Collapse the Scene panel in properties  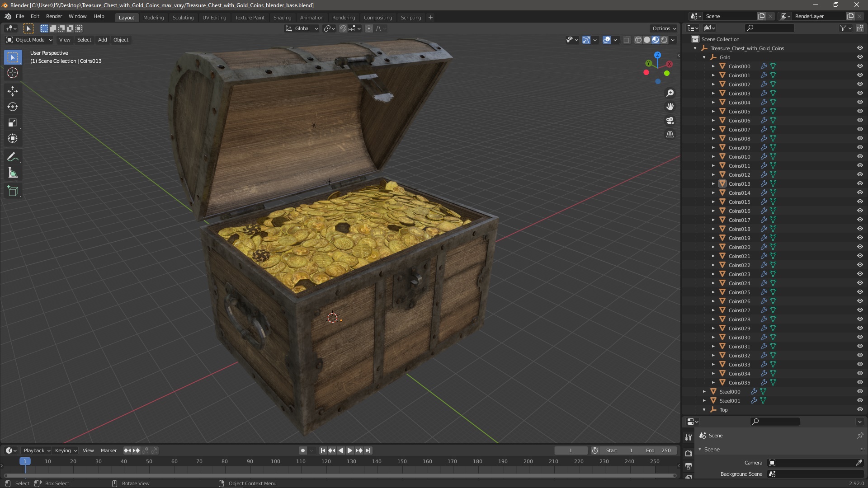[x=700, y=449]
